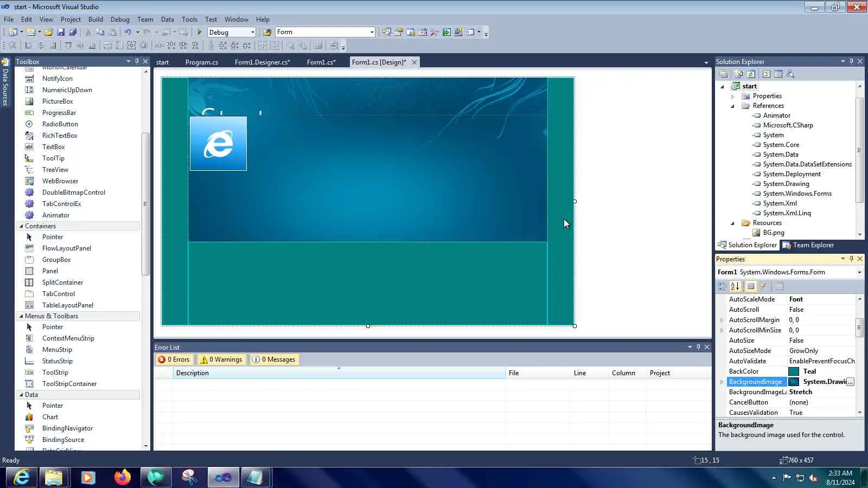Screen dimensions: 868x488
Task: Click View Class Diagram icon in Solution Explorer
Action: [x=790, y=74]
